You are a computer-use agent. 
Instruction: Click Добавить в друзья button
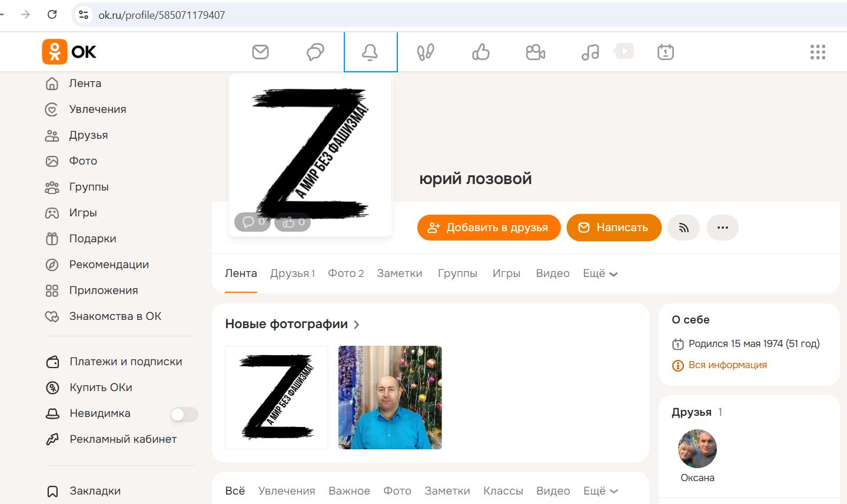pos(489,228)
